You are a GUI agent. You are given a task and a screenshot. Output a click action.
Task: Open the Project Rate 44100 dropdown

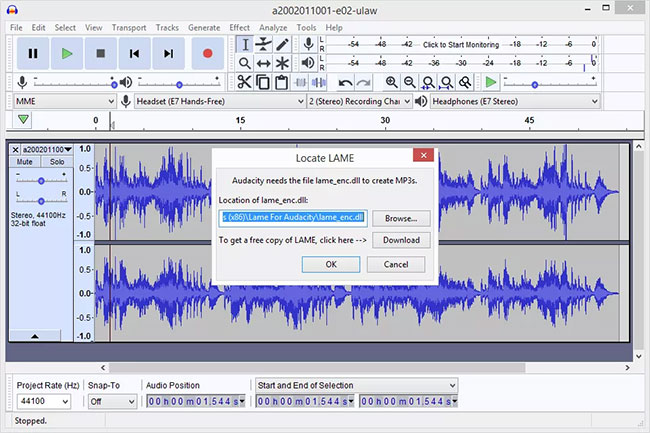(x=44, y=401)
